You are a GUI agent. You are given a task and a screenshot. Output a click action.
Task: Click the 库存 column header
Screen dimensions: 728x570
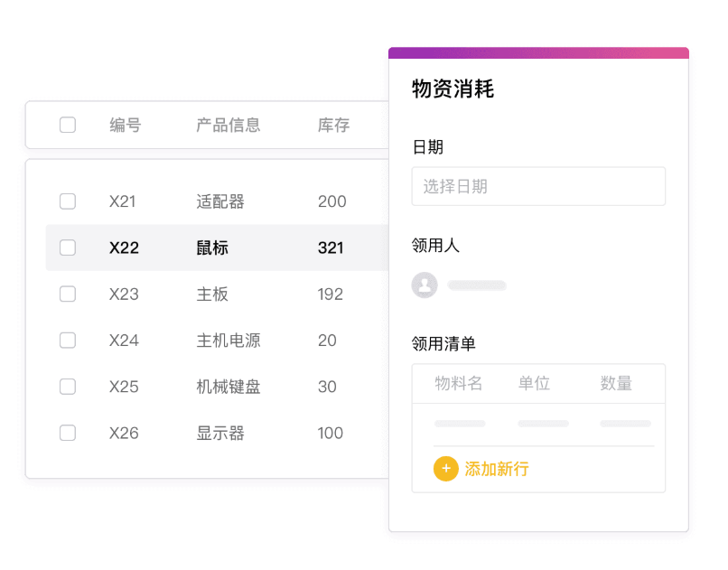(333, 125)
